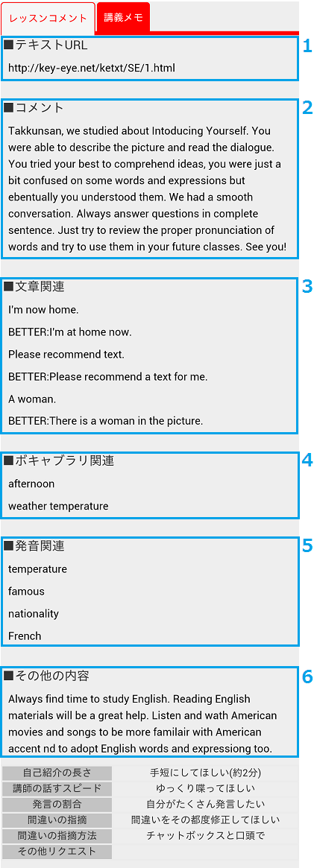Image resolution: width=314 pixels, height=868 pixels.
Task: Click 'BETTER:I'm at home now.' correction line
Action: tap(70, 332)
